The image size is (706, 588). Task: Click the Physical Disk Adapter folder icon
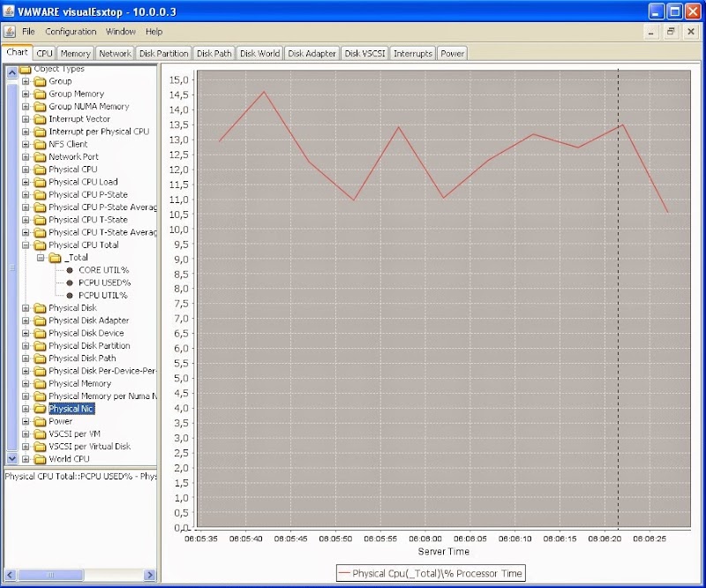(x=40, y=320)
